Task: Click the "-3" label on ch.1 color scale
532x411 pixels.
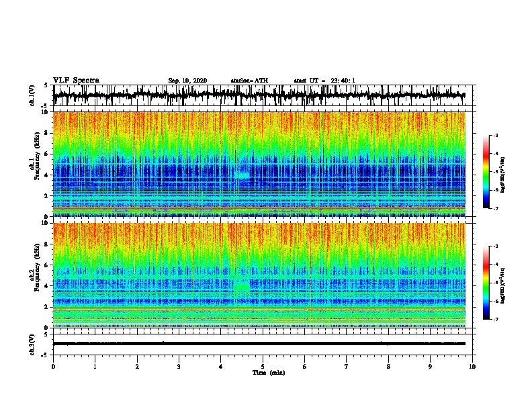Action: pos(496,135)
